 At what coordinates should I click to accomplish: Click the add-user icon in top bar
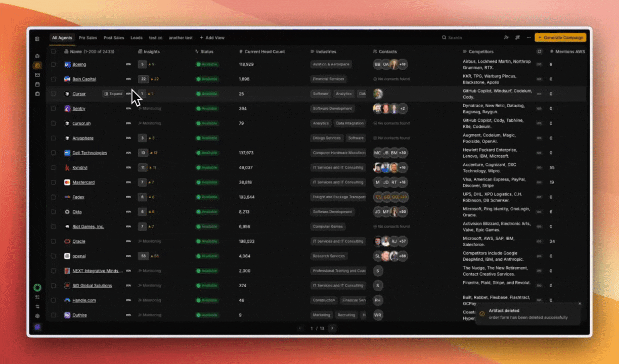pos(506,37)
